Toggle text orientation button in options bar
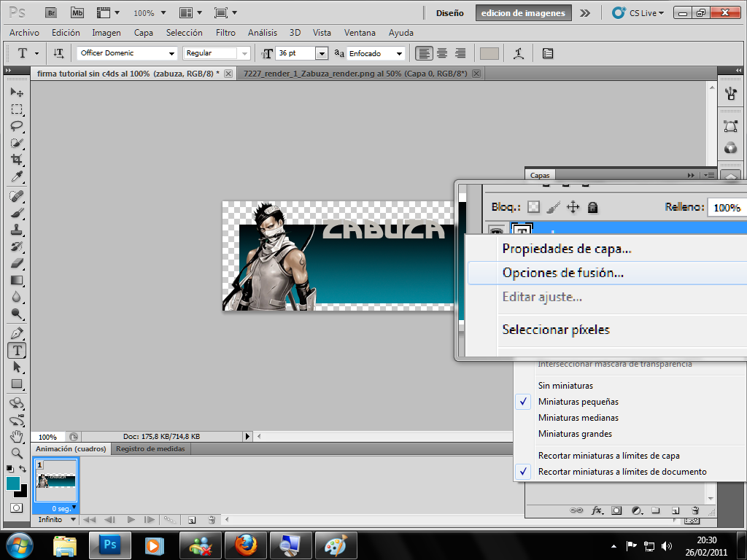Image resolution: width=747 pixels, height=560 pixels. point(58,53)
